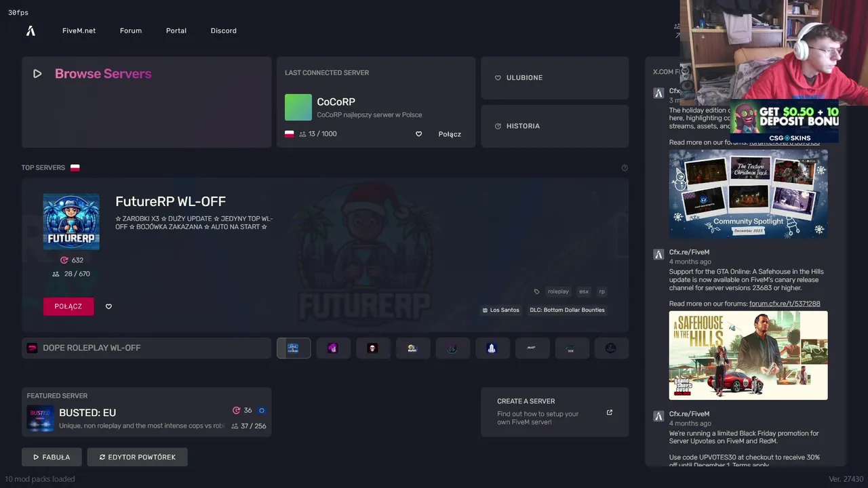Image resolution: width=868 pixels, height=488 pixels.
Task: Click the FutureRP upvote burst icon
Action: click(64, 260)
